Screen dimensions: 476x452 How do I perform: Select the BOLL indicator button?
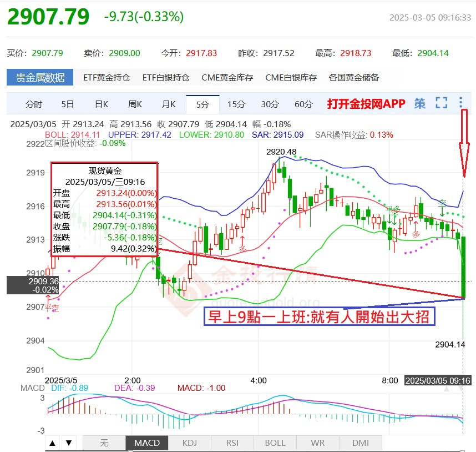click(x=275, y=443)
